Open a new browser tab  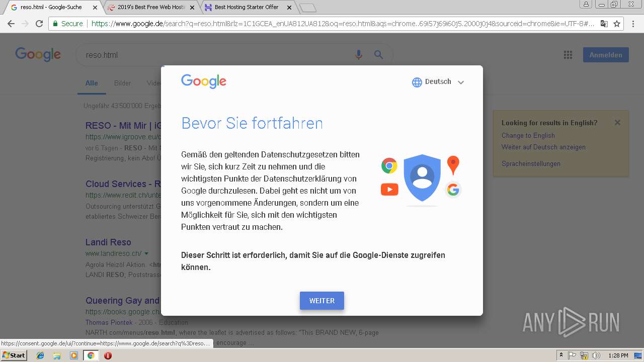[307, 8]
